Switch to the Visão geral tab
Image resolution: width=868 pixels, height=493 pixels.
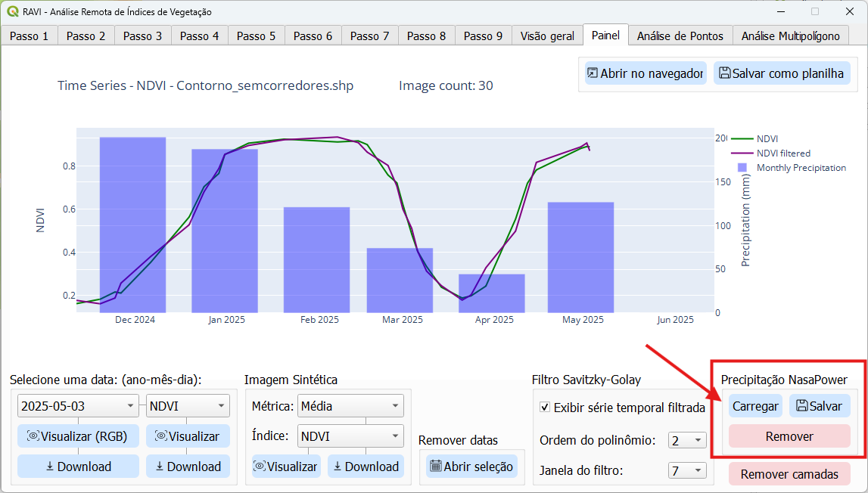(x=547, y=36)
